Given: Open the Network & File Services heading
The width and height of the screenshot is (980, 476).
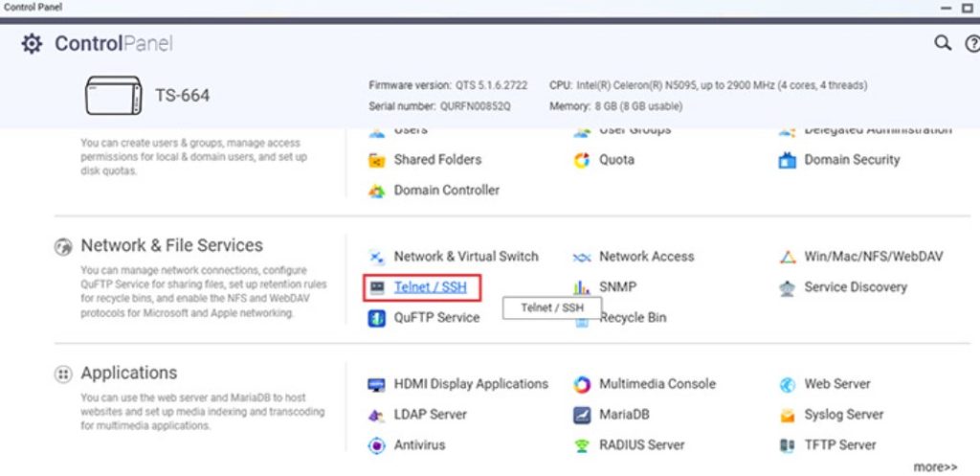Looking at the screenshot, I should [172, 246].
